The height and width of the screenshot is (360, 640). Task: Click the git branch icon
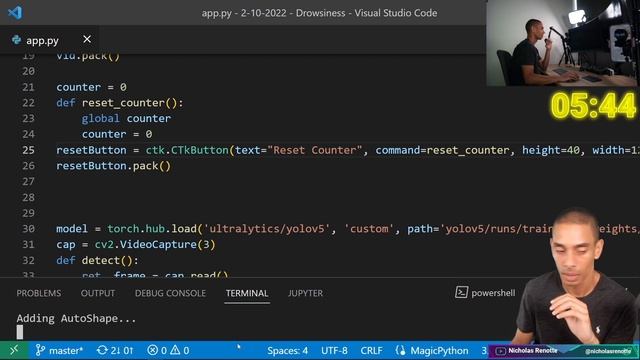(x=40, y=350)
